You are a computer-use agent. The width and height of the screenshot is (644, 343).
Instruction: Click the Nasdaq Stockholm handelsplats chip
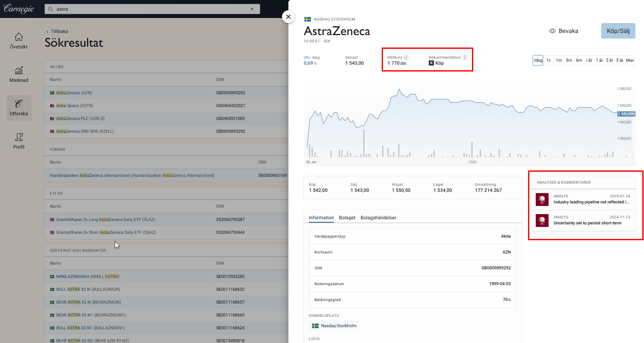point(334,326)
